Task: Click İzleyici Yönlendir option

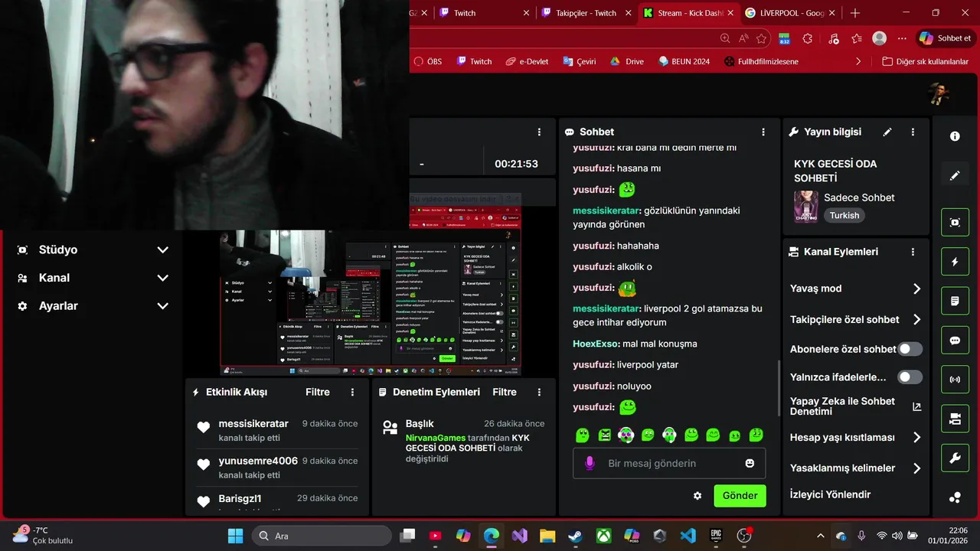Action: pos(830,494)
